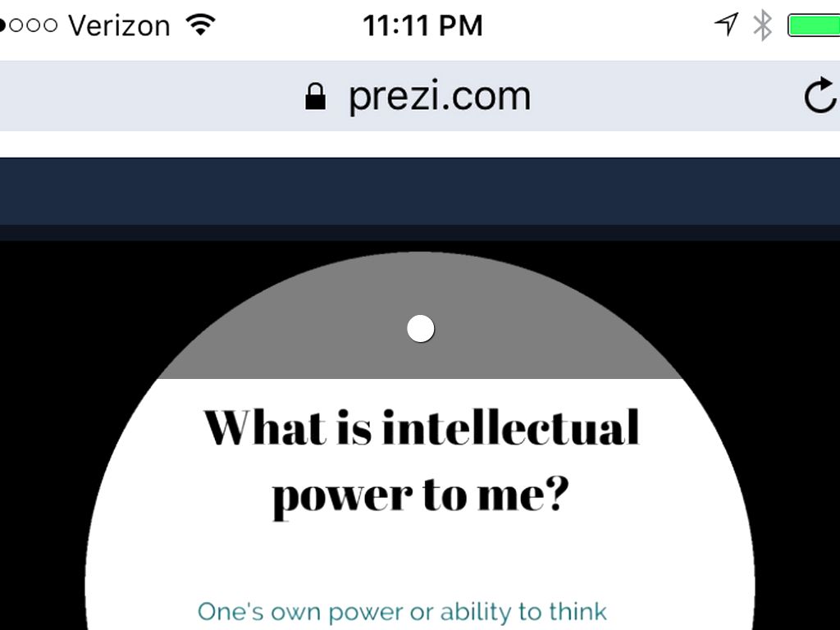Focus the prezi.com address field

point(440,97)
